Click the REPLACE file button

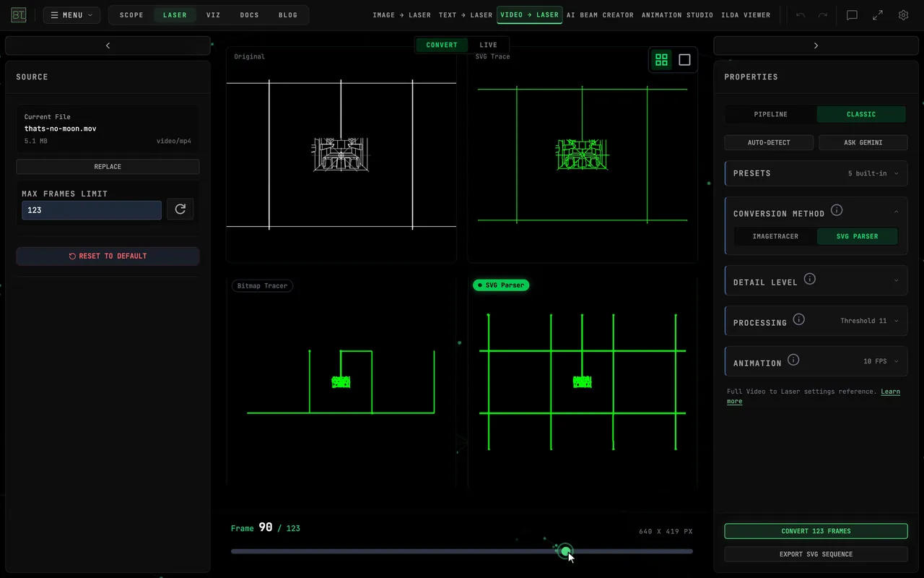(108, 167)
